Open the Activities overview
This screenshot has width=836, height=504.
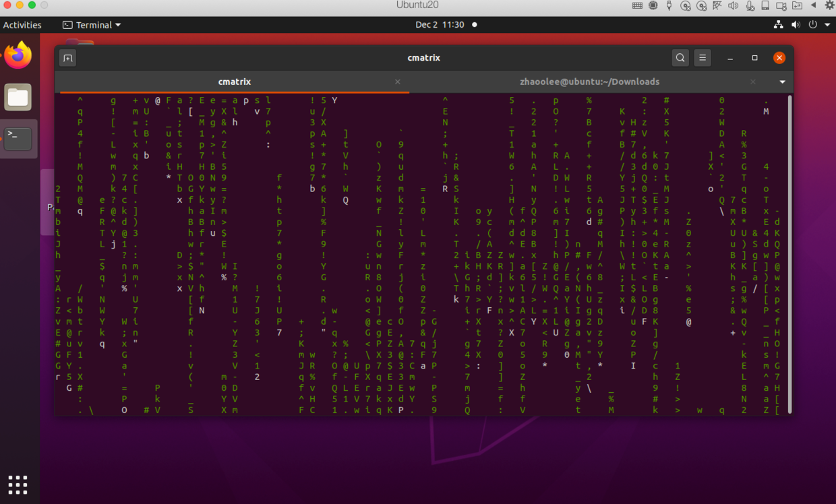(x=23, y=25)
